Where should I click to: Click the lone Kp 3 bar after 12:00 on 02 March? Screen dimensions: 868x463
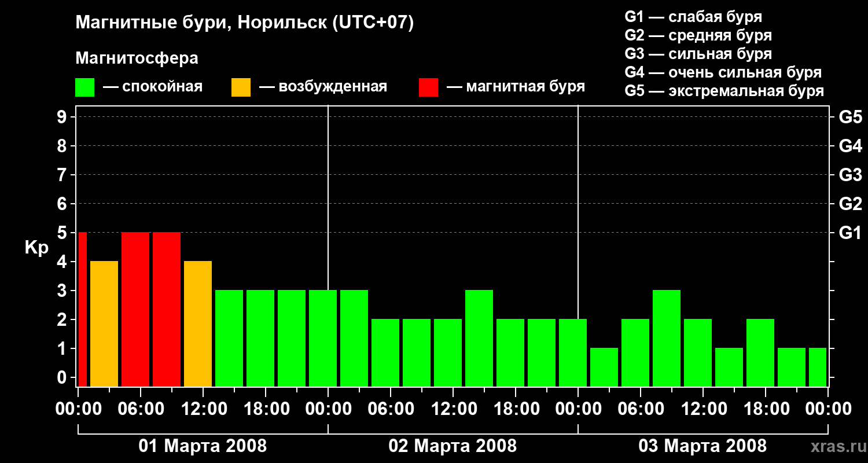(x=479, y=338)
